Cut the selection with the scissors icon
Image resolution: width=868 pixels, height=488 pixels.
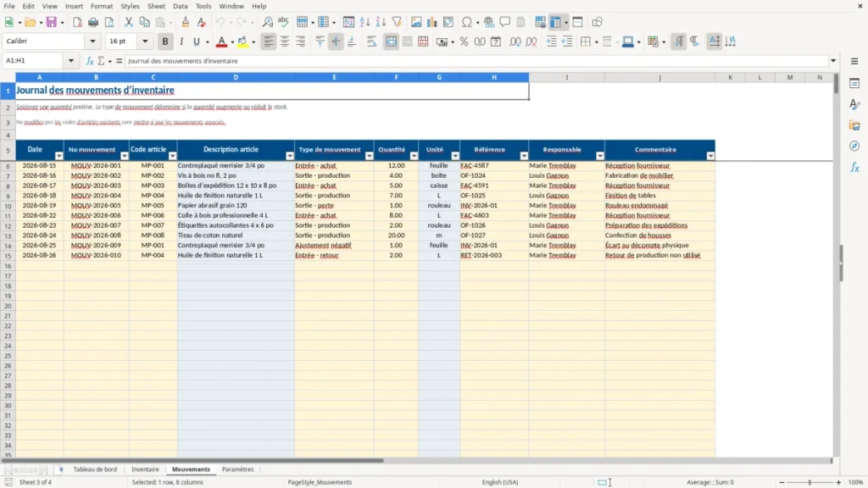[129, 22]
